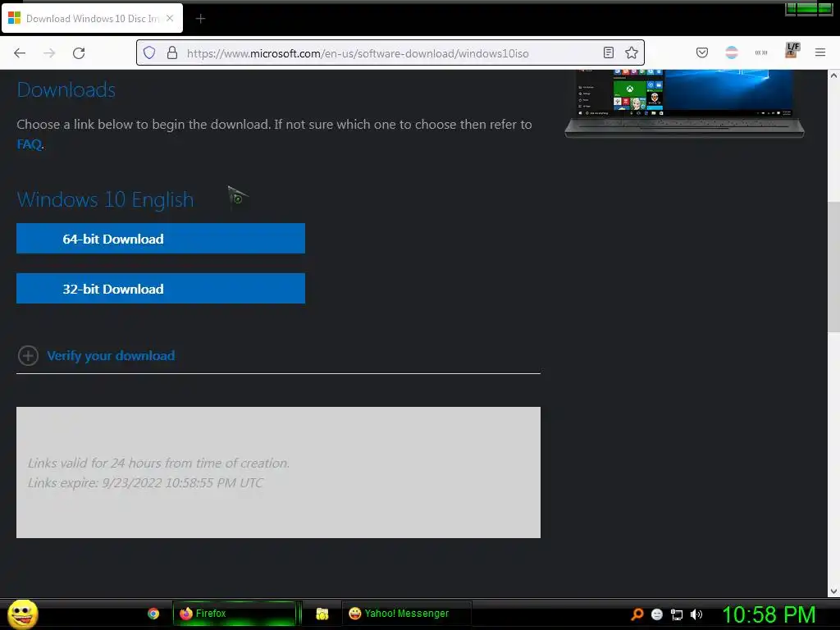Click the 10:58 PM clock
The height and width of the screenshot is (630, 840).
pyautogui.click(x=769, y=614)
